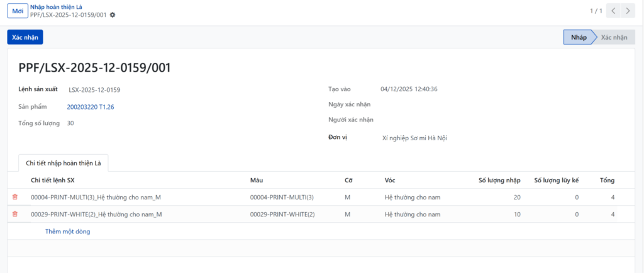Select the Chi tiết nhập hoàn thiện Là tab

(x=64, y=163)
